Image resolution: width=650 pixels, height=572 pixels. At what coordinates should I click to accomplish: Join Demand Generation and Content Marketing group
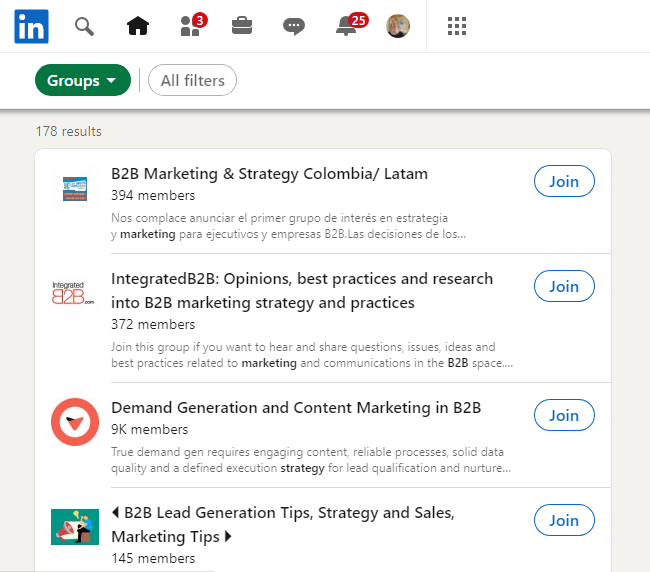pos(564,415)
